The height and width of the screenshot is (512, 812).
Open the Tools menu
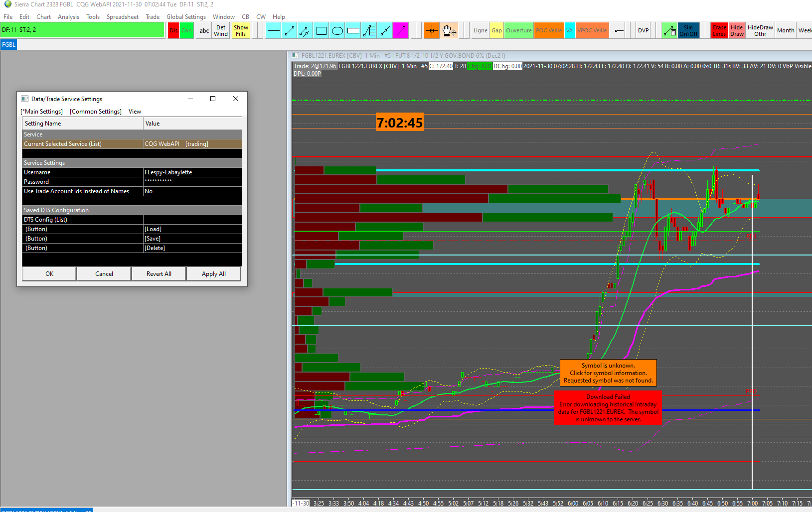tap(93, 17)
